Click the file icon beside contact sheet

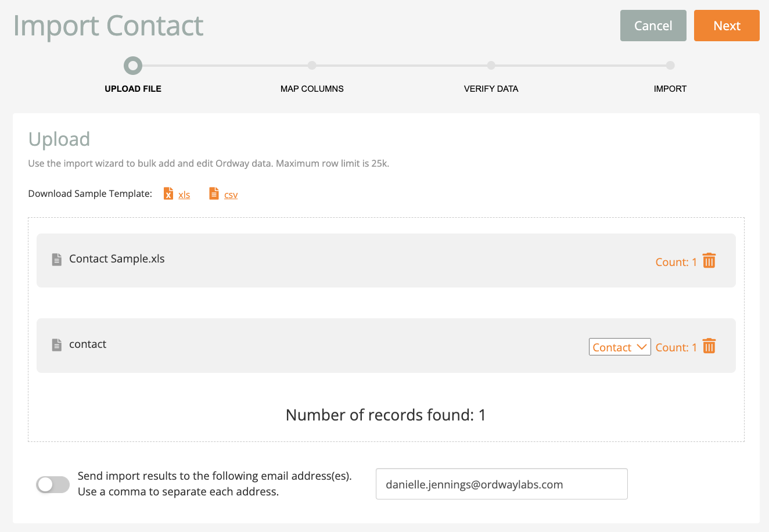click(x=57, y=344)
